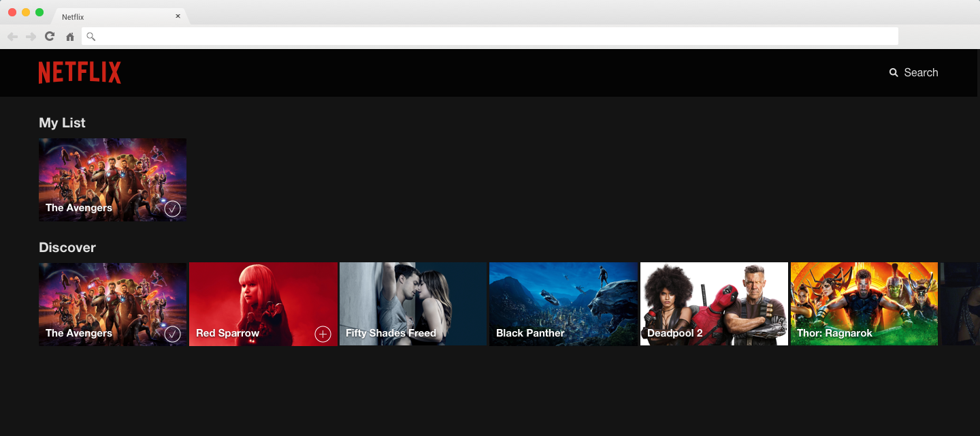980x436 pixels.
Task: Click the browser forward arrow
Action: coord(31,37)
